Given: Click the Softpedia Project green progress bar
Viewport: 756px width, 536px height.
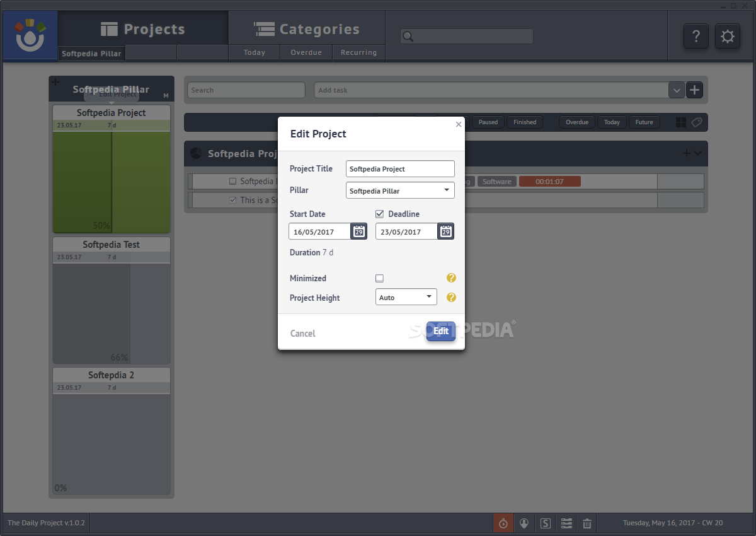Looking at the screenshot, I should (112, 182).
